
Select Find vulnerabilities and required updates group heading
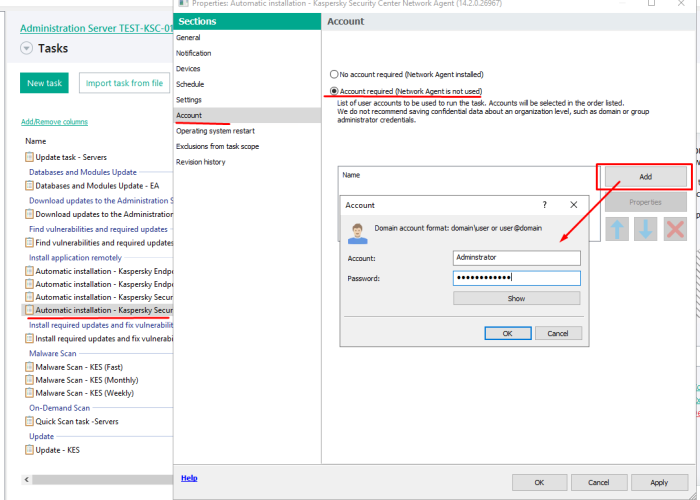tap(98, 229)
